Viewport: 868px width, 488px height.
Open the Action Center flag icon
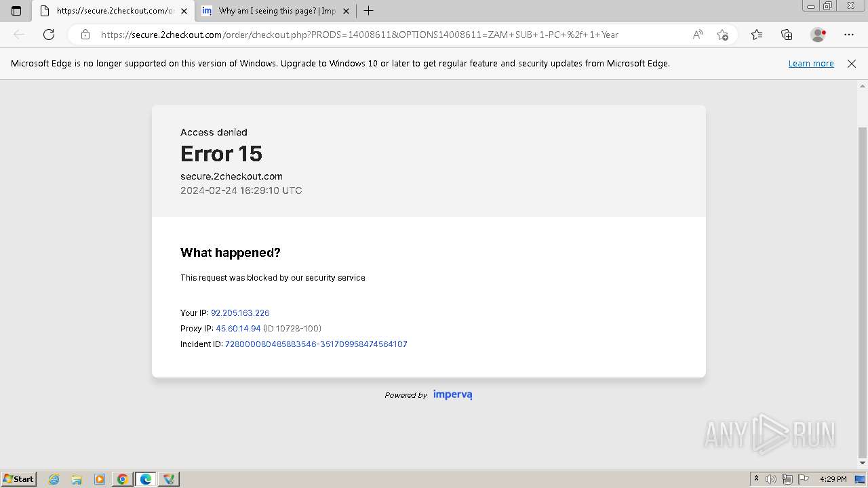point(804,479)
